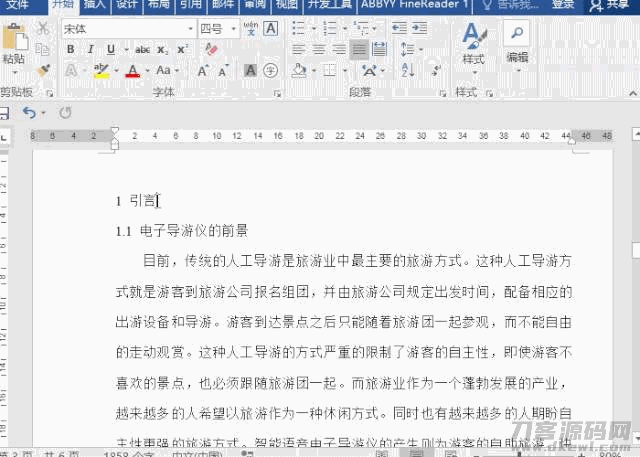
Task: Apply numbered list formatting
Action: pyautogui.click(x=330, y=29)
